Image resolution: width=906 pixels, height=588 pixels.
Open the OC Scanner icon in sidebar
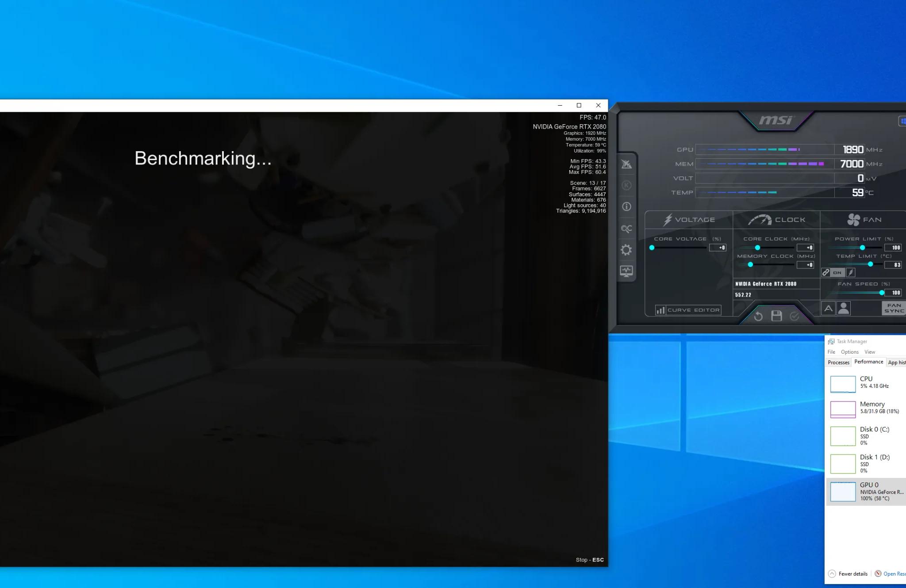point(626,229)
